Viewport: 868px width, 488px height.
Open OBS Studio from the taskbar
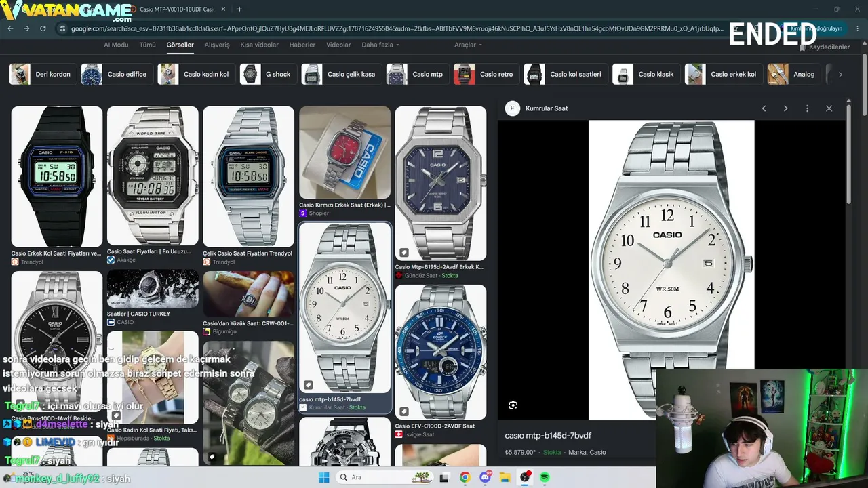pyautogui.click(x=526, y=477)
